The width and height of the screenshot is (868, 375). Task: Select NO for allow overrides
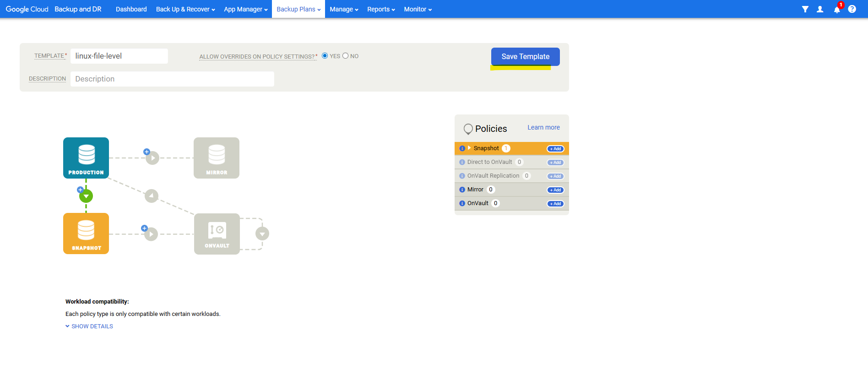pyautogui.click(x=345, y=56)
